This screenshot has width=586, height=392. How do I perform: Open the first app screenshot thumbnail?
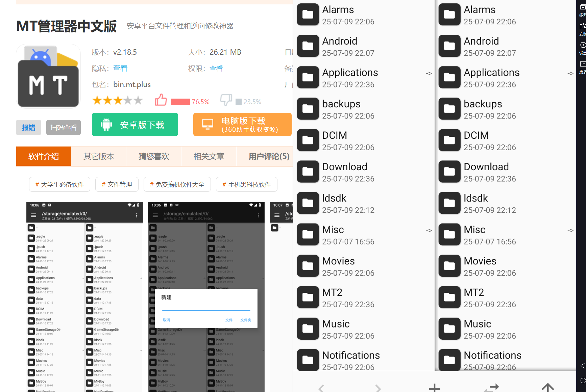pos(84,296)
